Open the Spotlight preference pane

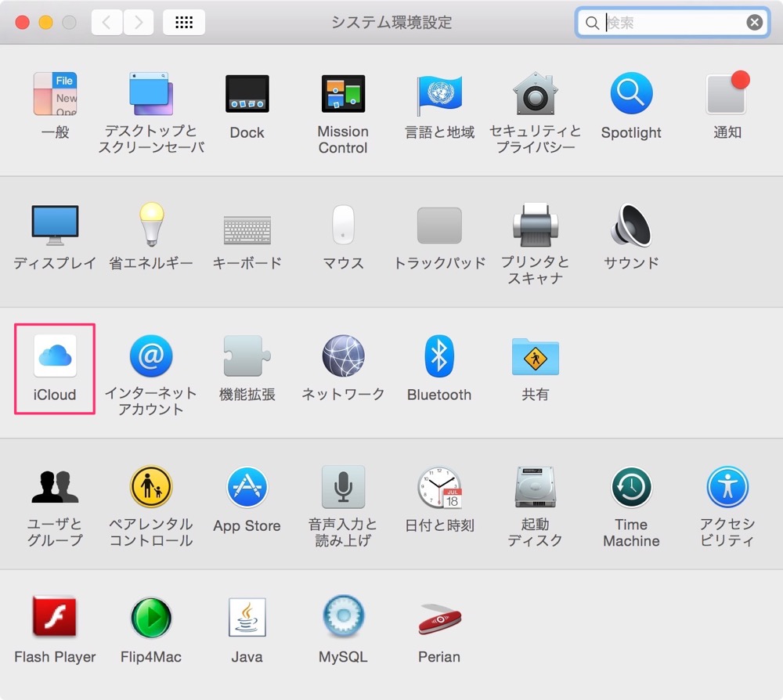(631, 93)
